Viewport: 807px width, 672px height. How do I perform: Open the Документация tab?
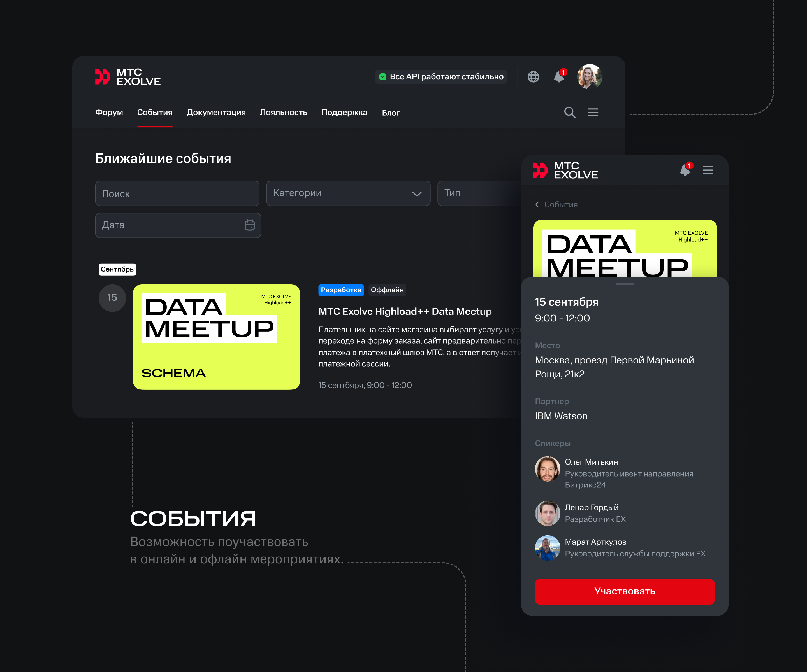pyautogui.click(x=216, y=113)
